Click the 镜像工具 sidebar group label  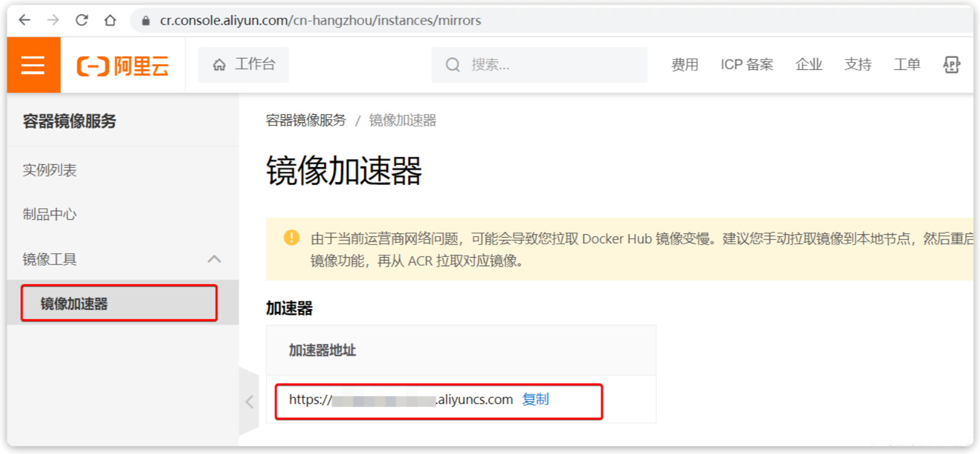(50, 259)
